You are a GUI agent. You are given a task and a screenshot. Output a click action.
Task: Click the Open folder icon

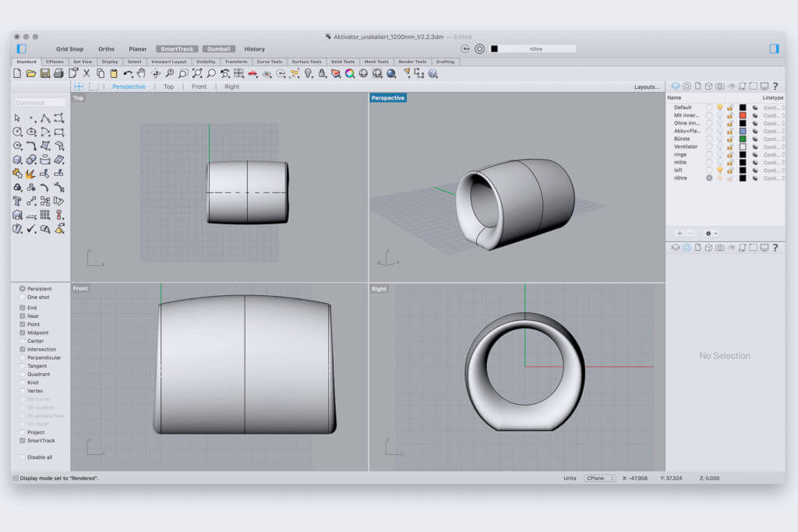pos(31,74)
